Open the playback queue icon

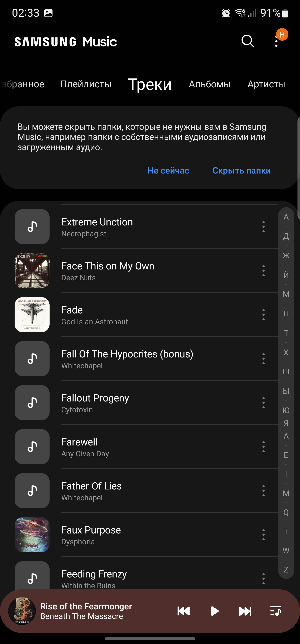[x=276, y=611]
